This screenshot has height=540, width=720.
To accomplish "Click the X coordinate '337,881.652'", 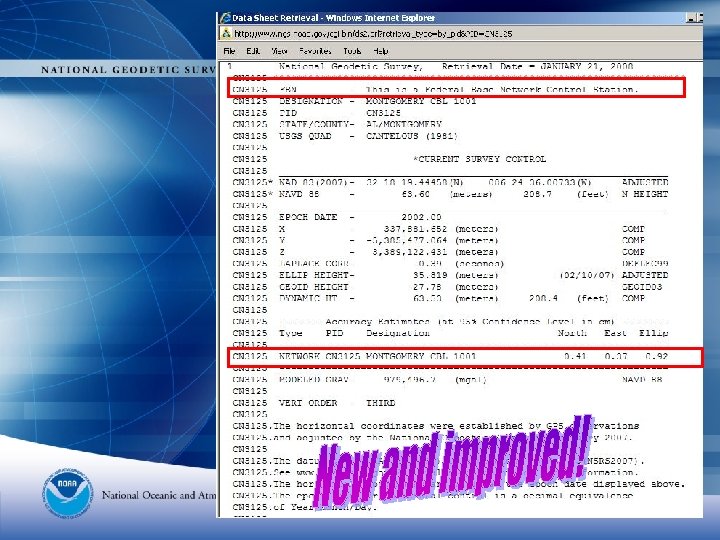I will (418, 229).
